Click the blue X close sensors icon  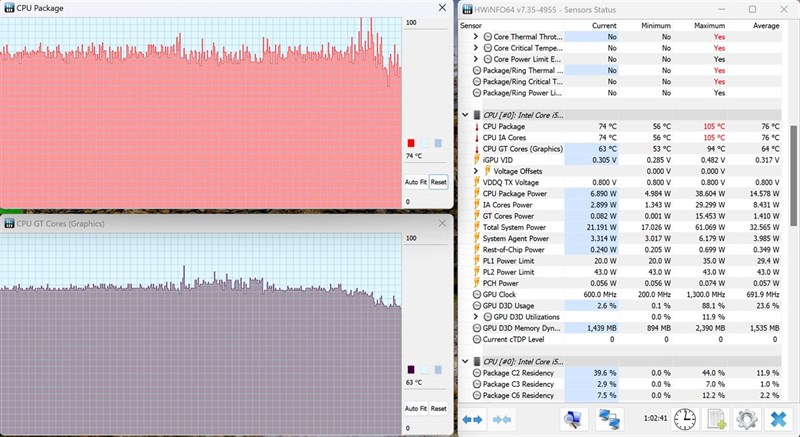click(x=779, y=419)
